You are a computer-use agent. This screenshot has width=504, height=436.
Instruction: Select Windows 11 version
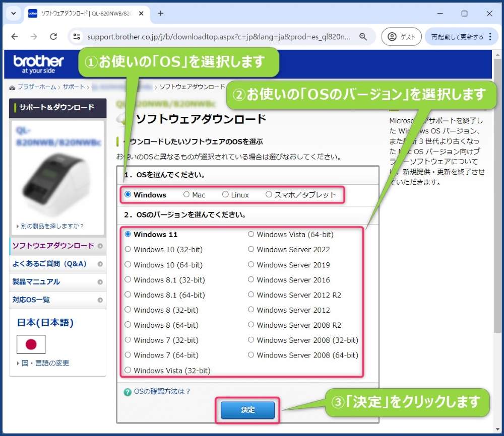[x=128, y=234]
